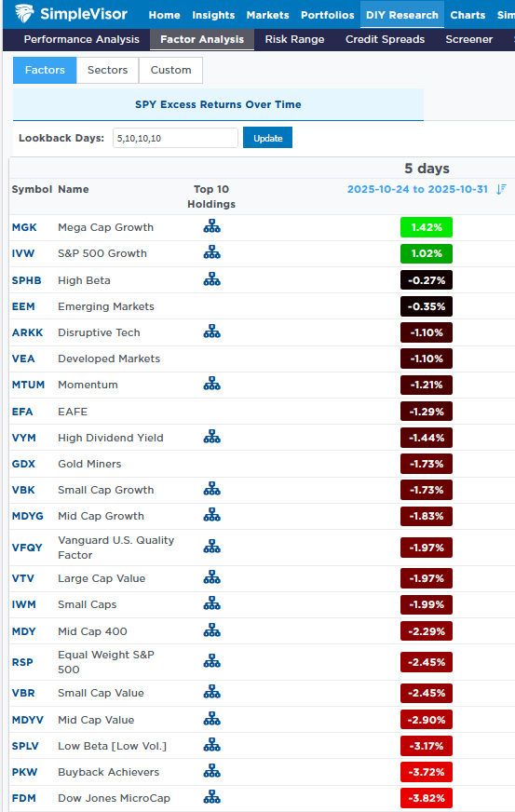Open PKW top 10 holdings icon
Image resolution: width=515 pixels, height=812 pixels.
(x=211, y=771)
